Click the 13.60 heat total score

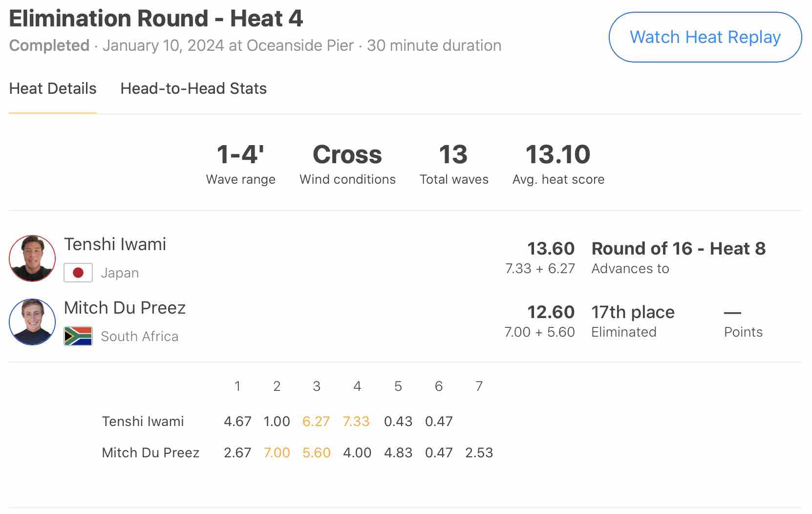[551, 249]
